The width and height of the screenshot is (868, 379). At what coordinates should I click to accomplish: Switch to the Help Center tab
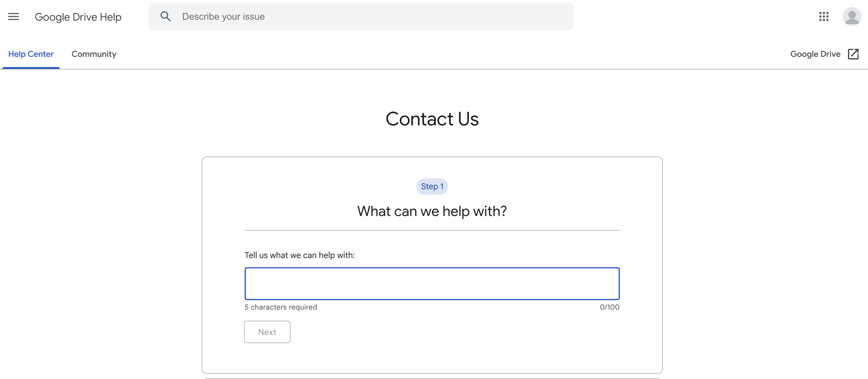coord(31,54)
